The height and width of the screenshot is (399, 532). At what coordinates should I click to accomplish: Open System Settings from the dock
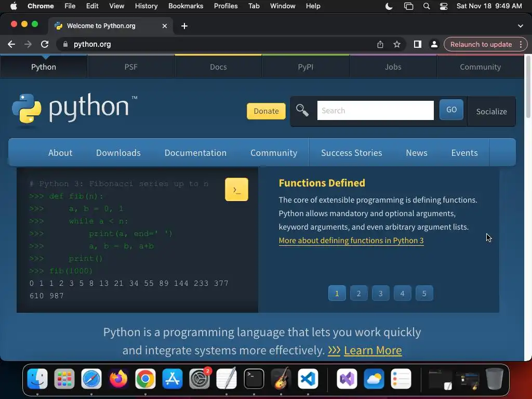pos(199,379)
